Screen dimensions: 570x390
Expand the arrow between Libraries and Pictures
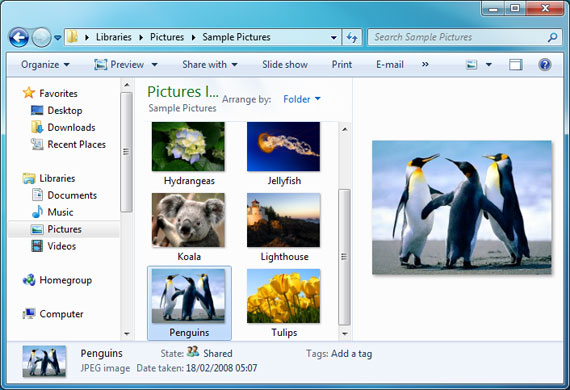(x=141, y=37)
